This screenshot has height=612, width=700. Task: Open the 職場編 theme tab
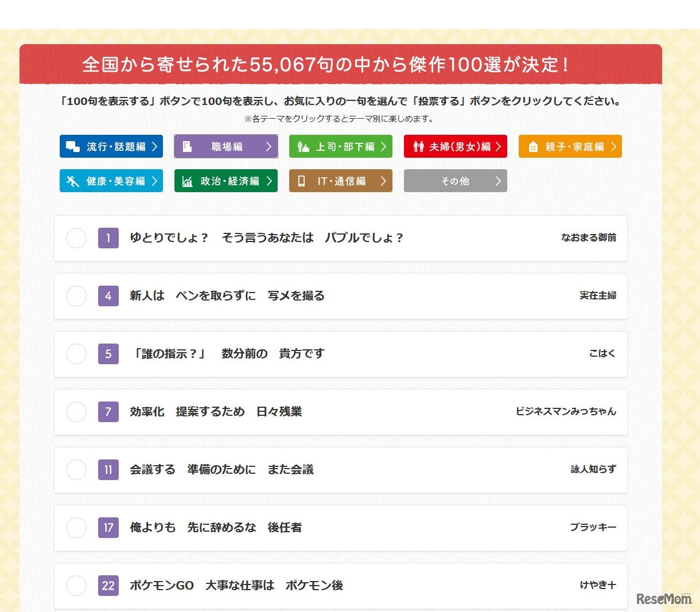tap(226, 147)
